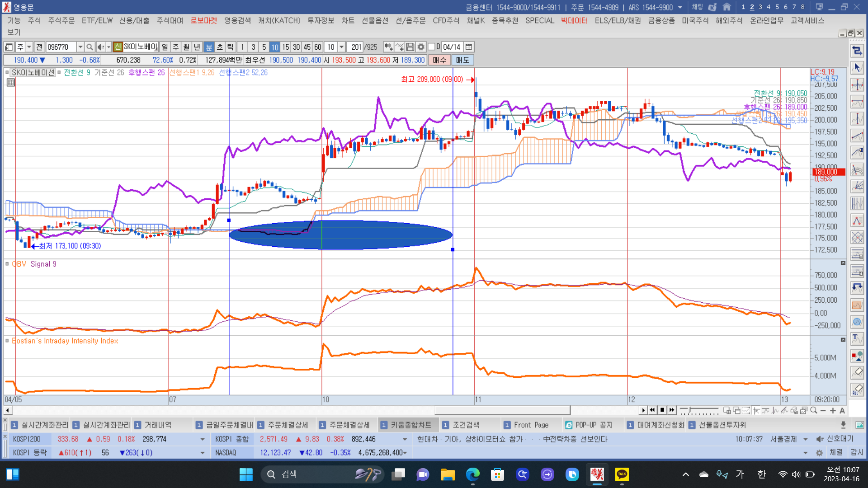The height and width of the screenshot is (488, 868).
Task: Toggle the 일 (daily) chart period button
Action: (x=165, y=47)
